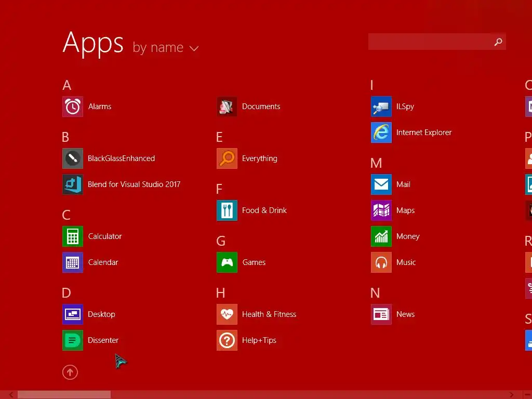The height and width of the screenshot is (399, 532).
Task: Click the horizontal scrollbar thumb
Action: click(x=64, y=395)
